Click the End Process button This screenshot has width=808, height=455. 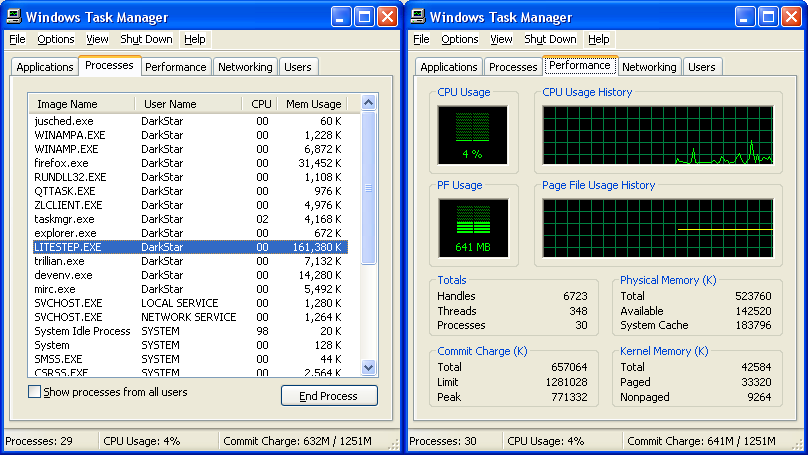[329, 396]
